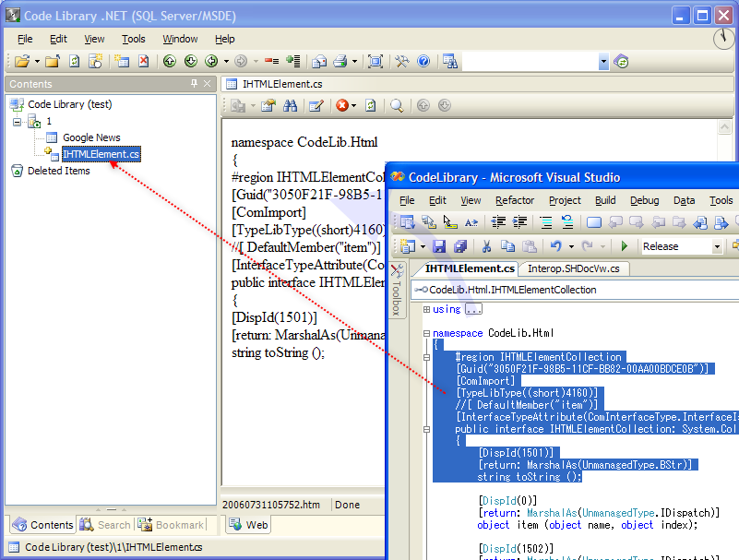Open the Release configuration dropdown
Image resolution: width=739 pixels, height=560 pixels.
click(x=717, y=246)
